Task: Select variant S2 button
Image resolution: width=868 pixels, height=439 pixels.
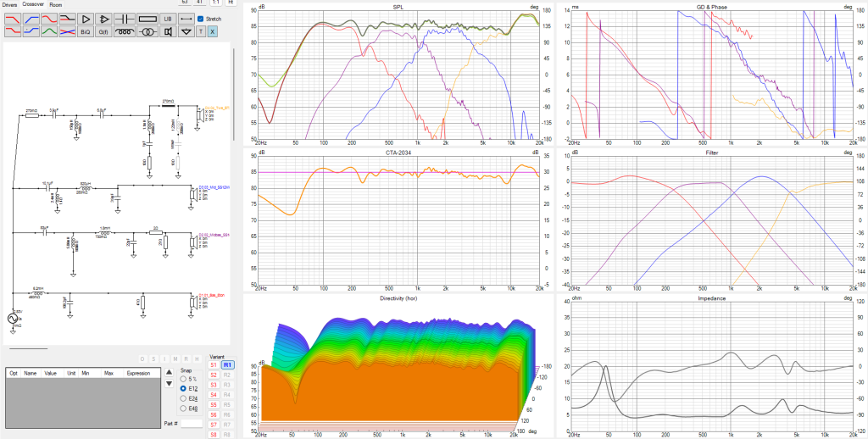Action: tap(214, 375)
